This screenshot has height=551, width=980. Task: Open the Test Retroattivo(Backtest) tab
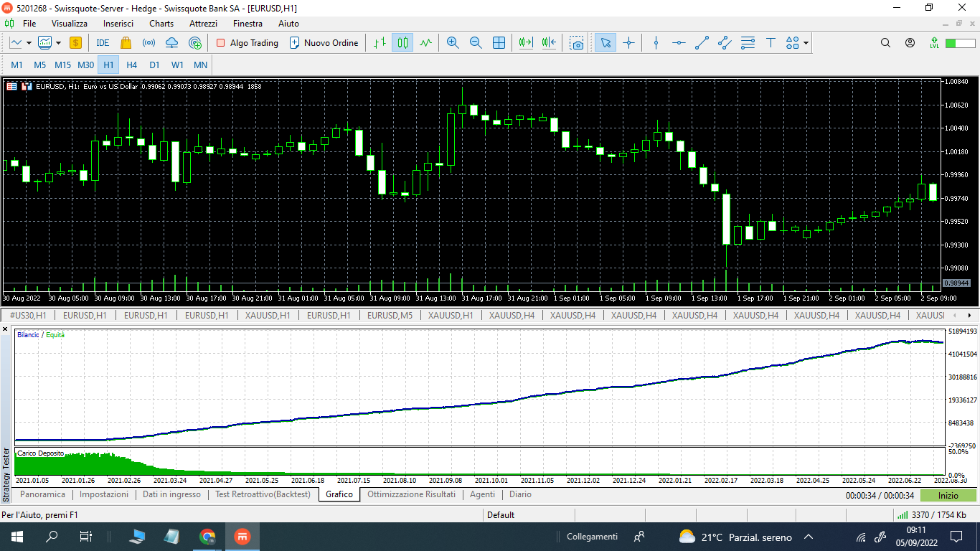(263, 494)
